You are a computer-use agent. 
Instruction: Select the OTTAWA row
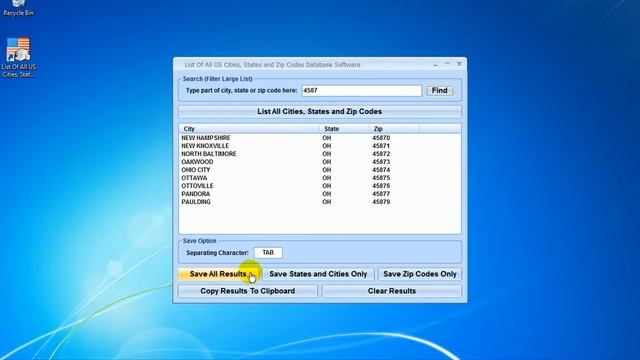coord(320,178)
